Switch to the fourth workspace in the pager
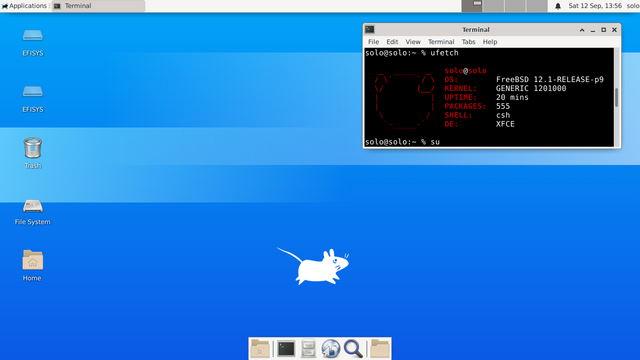 537,6
